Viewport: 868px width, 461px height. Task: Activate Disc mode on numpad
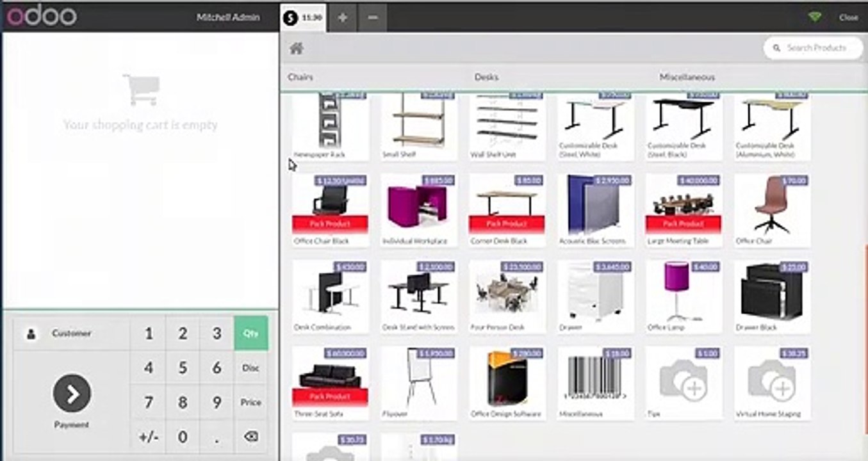tap(251, 368)
